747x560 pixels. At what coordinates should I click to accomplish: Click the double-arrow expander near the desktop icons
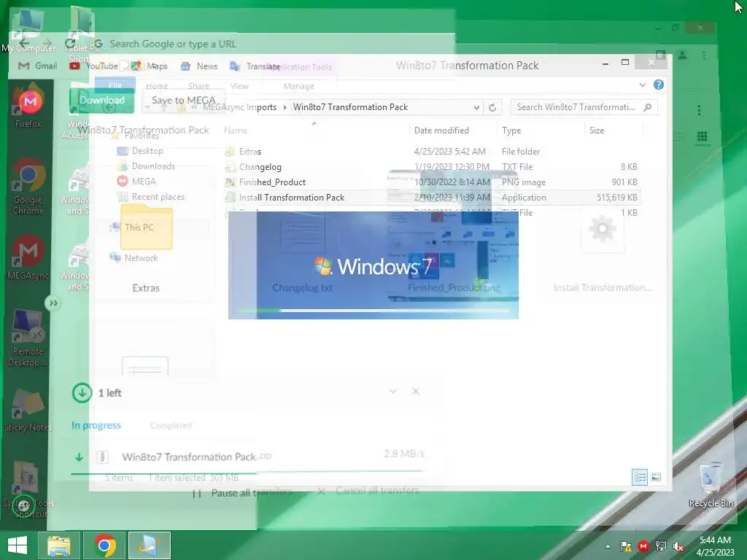53,303
